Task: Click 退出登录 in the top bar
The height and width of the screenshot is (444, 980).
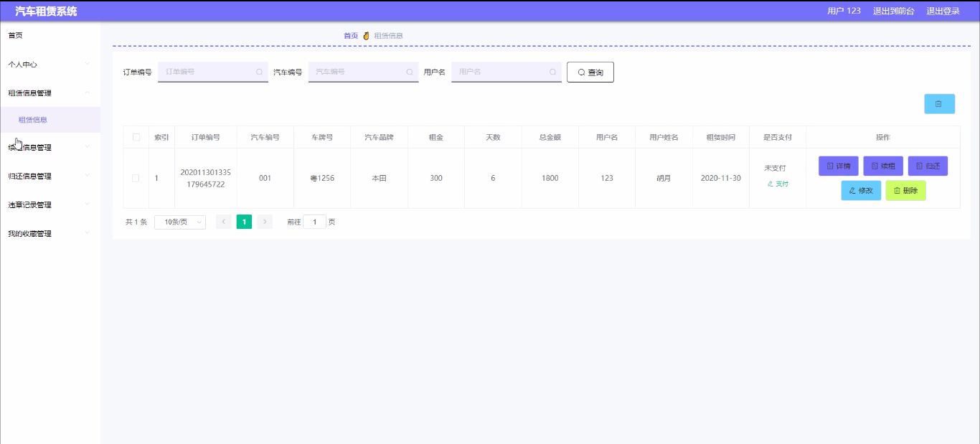Action: pos(943,11)
